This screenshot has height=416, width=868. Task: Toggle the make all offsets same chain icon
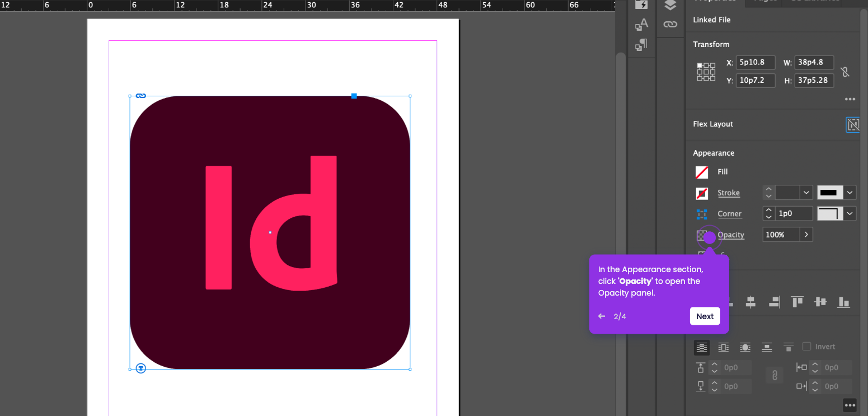(x=775, y=376)
